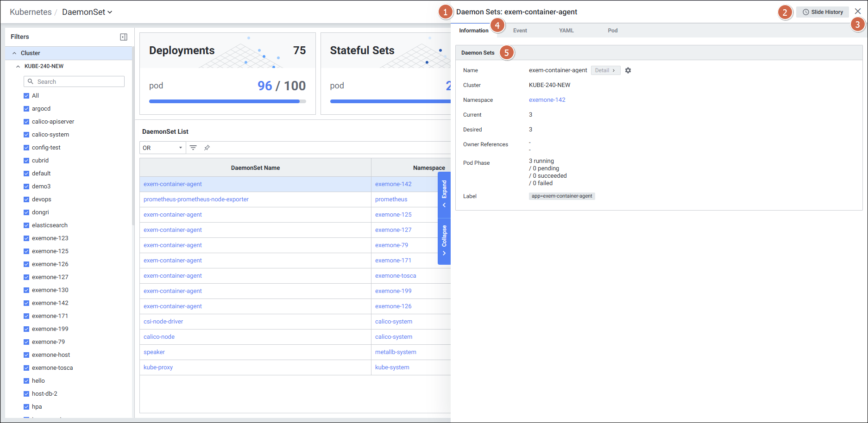Click the pin icon beside the filter
Screen dimensions: 868x423
(207, 148)
